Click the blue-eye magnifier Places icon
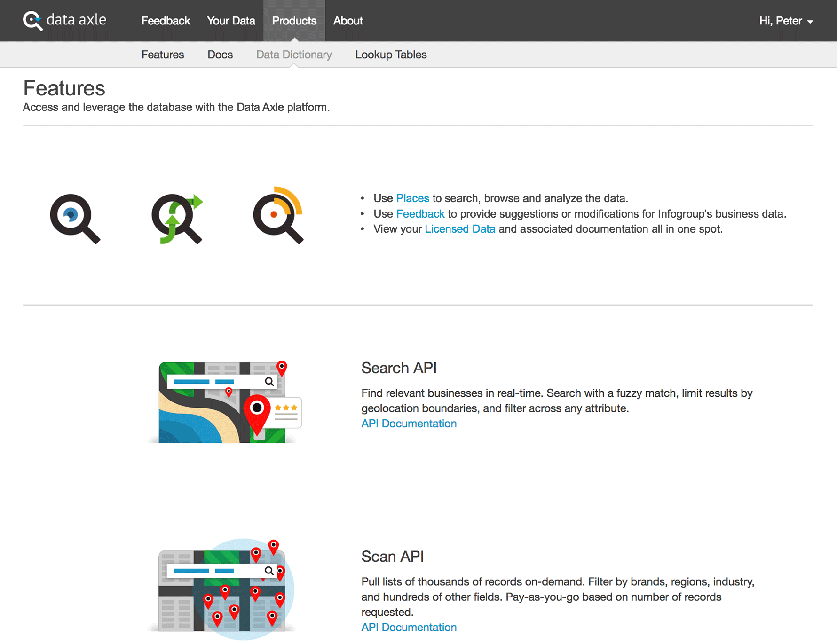 click(x=75, y=219)
